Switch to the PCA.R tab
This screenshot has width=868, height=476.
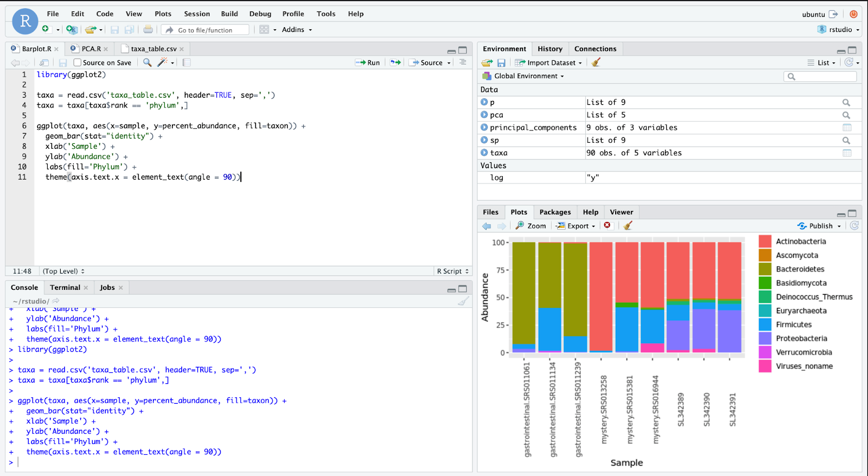point(91,49)
